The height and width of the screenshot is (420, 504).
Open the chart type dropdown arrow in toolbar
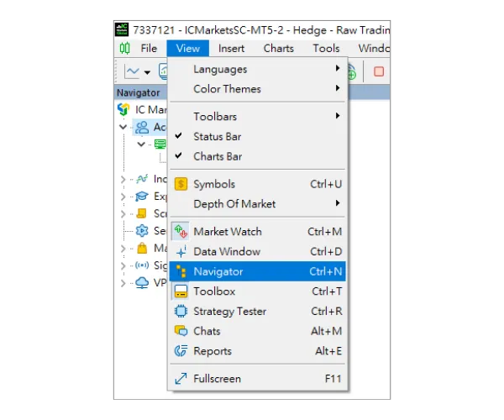point(147,72)
